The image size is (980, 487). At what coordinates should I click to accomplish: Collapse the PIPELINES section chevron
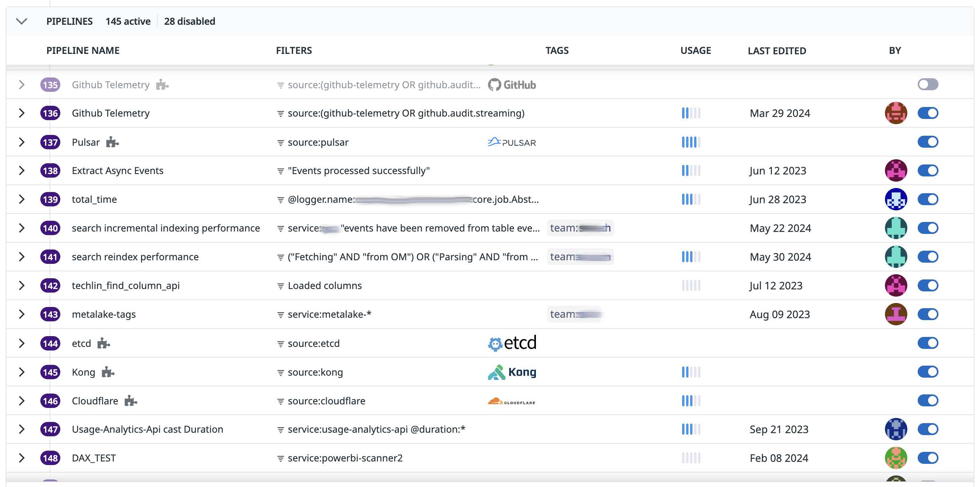tap(22, 21)
